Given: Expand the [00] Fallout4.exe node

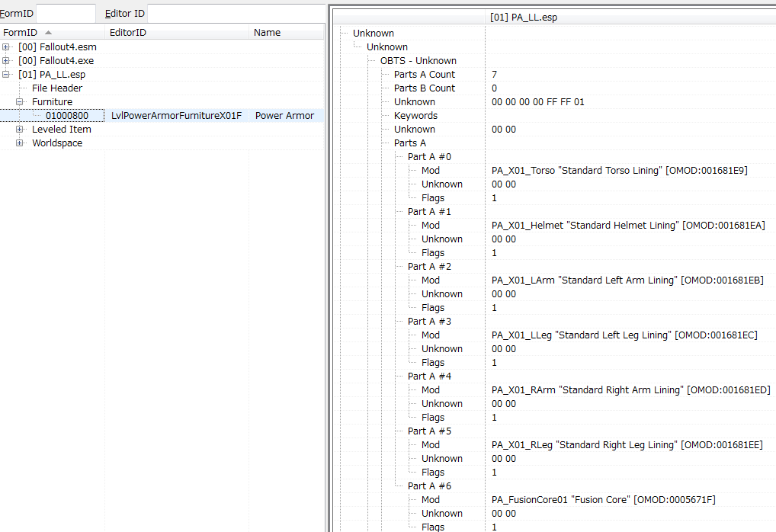Looking at the screenshot, I should coord(6,60).
